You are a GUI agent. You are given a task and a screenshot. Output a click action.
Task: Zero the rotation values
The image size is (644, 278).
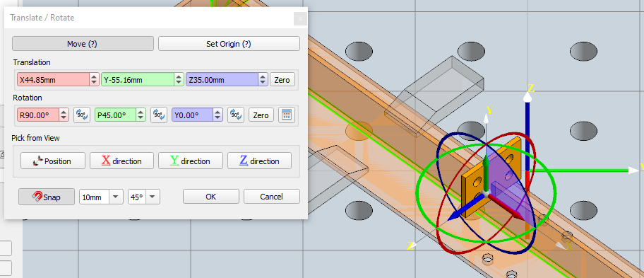tap(261, 115)
